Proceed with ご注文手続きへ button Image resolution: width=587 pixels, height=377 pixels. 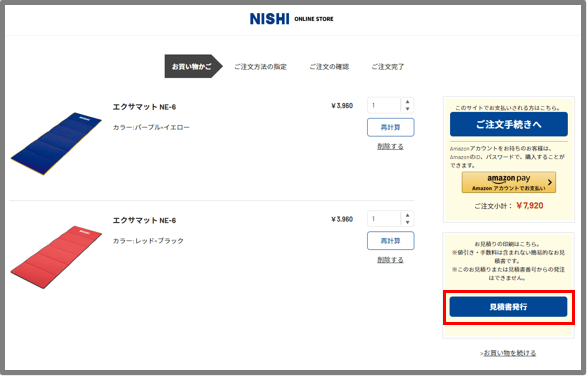509,124
